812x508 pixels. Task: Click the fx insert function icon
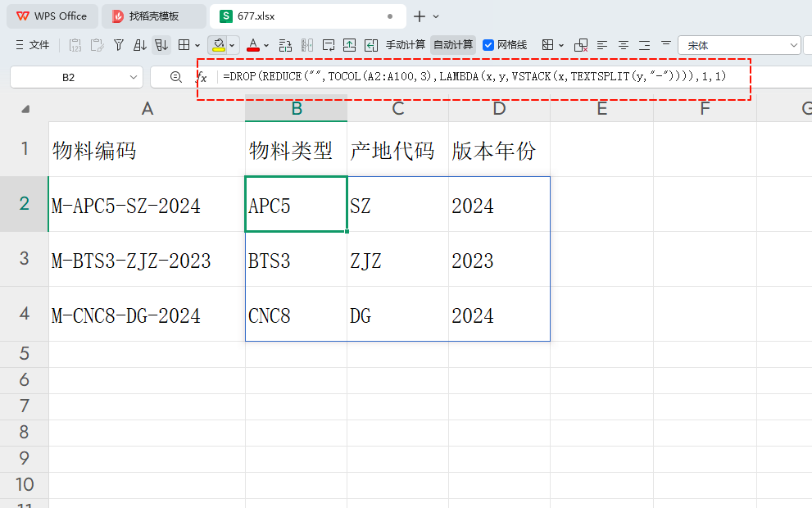(202, 77)
